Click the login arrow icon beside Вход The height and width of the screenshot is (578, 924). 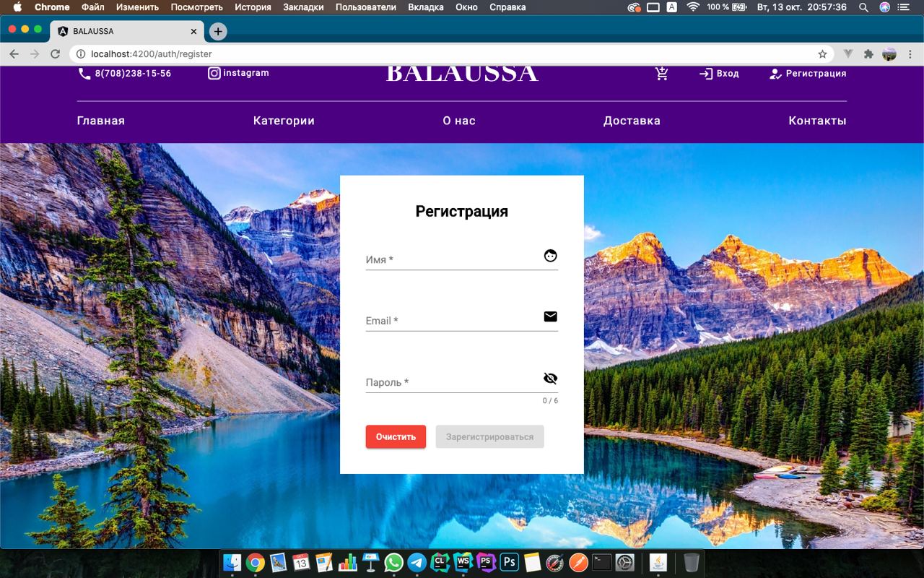tap(706, 74)
